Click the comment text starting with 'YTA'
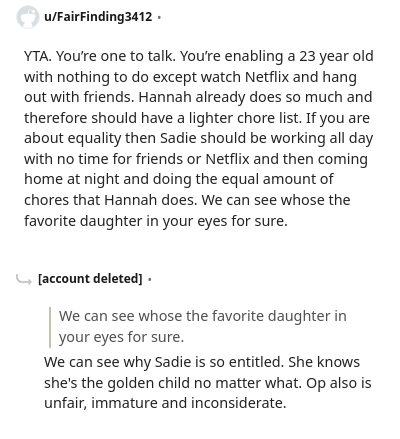 (x=199, y=138)
